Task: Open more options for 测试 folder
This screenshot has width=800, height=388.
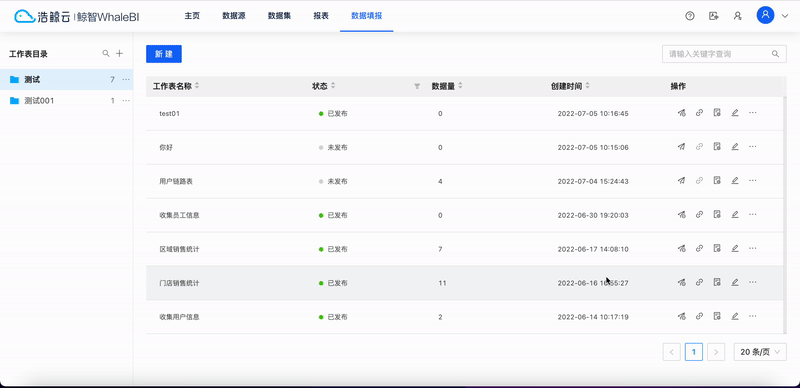Action: [126, 80]
